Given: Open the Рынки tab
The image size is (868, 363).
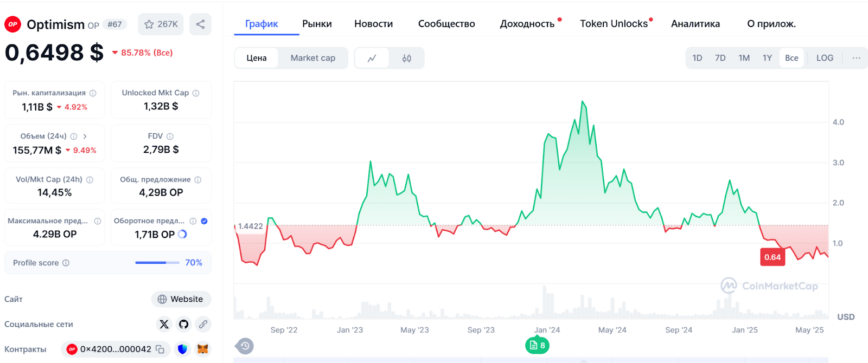Looking at the screenshot, I should (317, 24).
